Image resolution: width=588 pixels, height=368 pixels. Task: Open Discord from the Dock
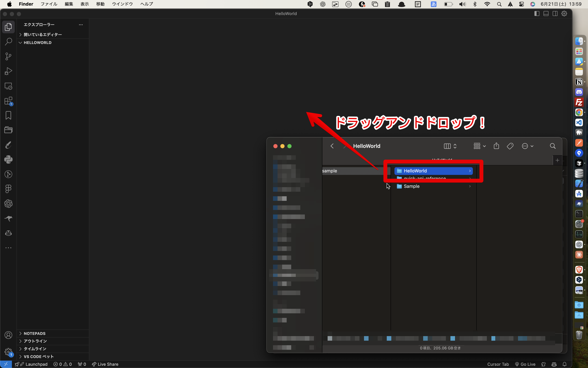coord(579,92)
